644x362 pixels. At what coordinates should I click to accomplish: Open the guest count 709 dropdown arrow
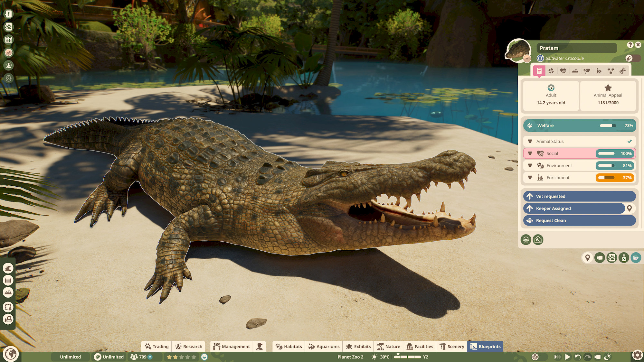pyautogui.click(x=150, y=357)
